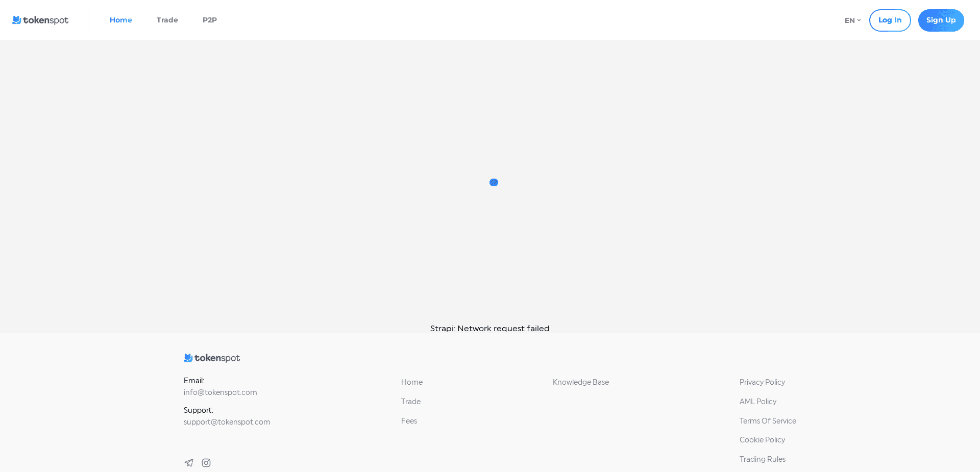The width and height of the screenshot is (980, 472).
Task: View the AML Policy page
Action: (x=757, y=402)
